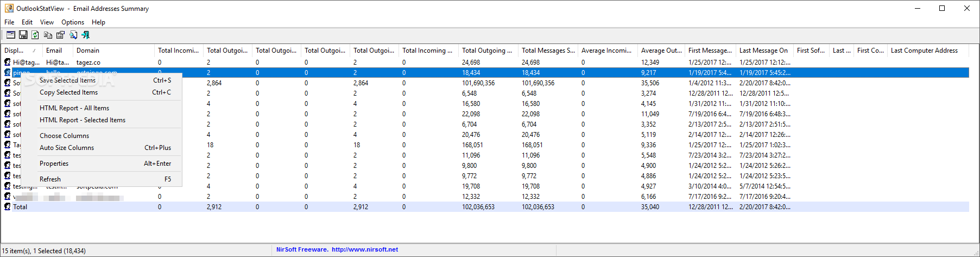Sort by the Email column header
This screenshot has height=257, width=980.
click(58, 51)
